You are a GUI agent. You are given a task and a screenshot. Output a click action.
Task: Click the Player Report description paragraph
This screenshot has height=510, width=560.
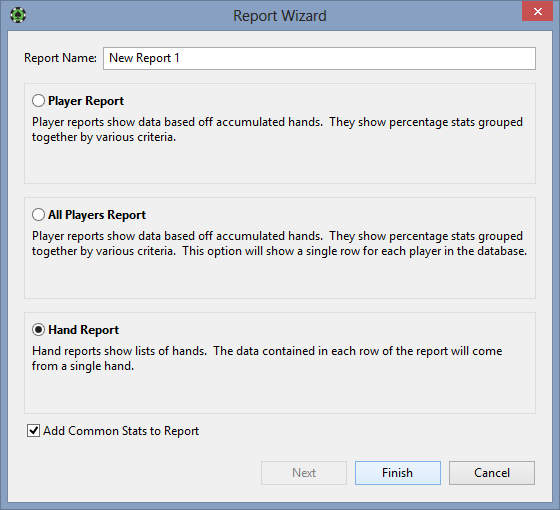277,129
